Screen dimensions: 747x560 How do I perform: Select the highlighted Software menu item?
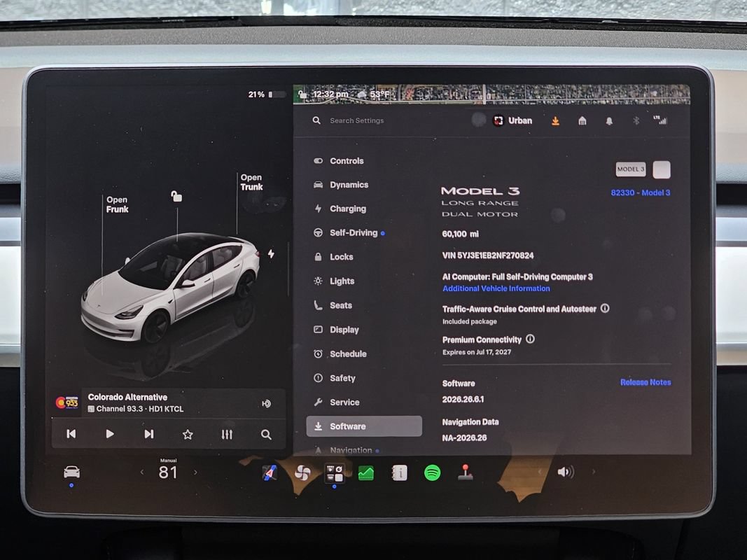364,426
